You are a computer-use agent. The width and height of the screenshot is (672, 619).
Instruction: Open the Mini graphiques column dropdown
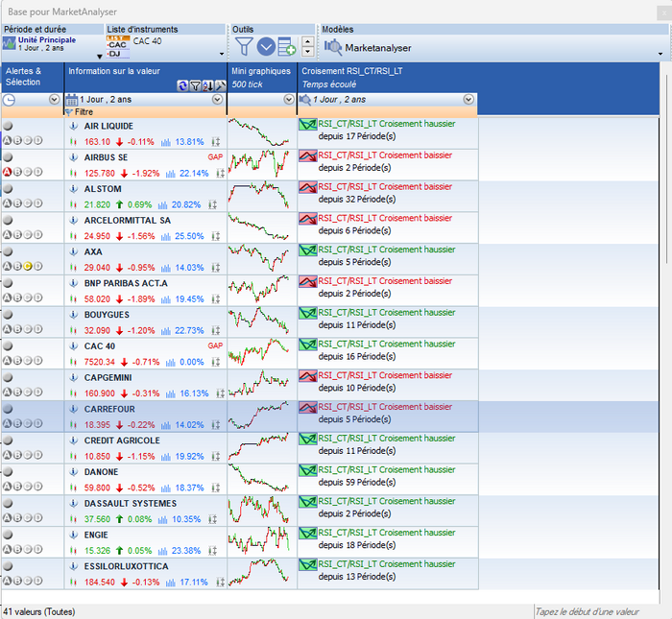coord(288,100)
